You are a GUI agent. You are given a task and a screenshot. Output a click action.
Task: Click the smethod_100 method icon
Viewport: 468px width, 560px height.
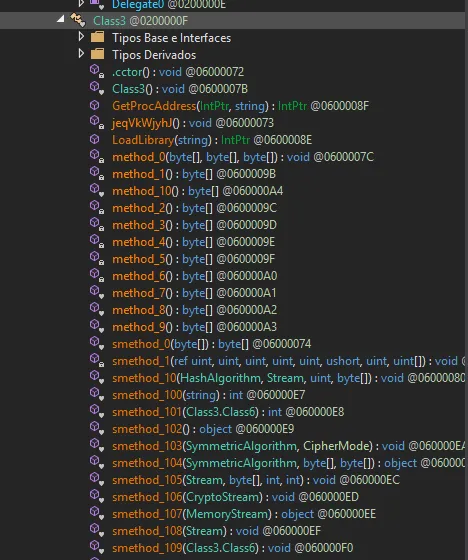click(96, 394)
